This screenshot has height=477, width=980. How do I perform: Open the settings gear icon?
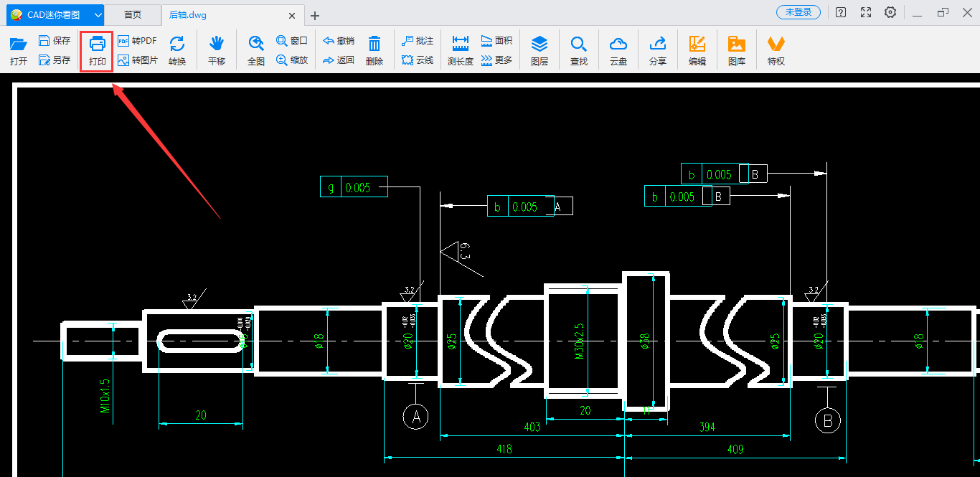(x=890, y=12)
